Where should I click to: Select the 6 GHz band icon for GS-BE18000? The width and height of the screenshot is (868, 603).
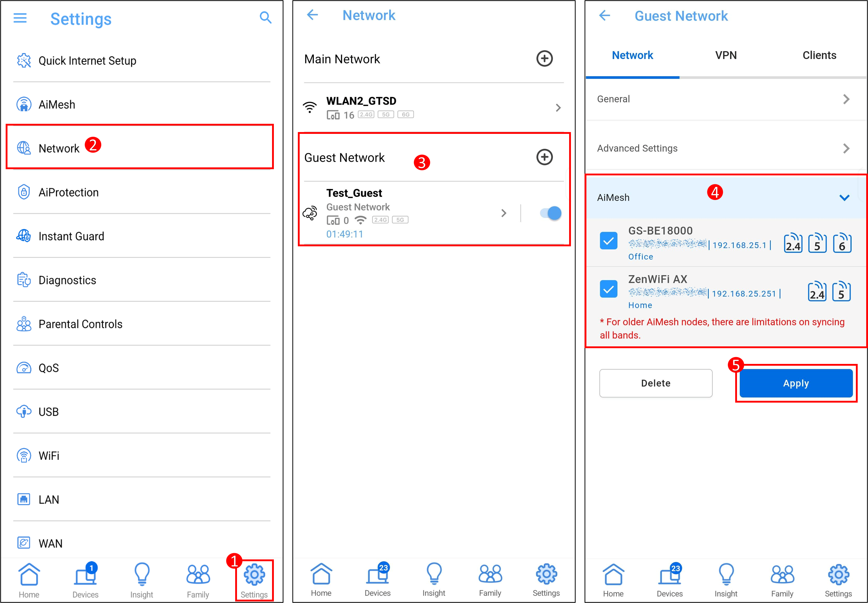pos(842,243)
